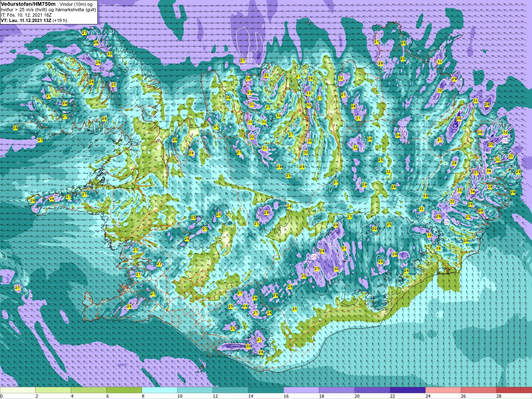
Task: Click the 12–14 m/s medium teal legend swatch
Action: tap(231, 390)
